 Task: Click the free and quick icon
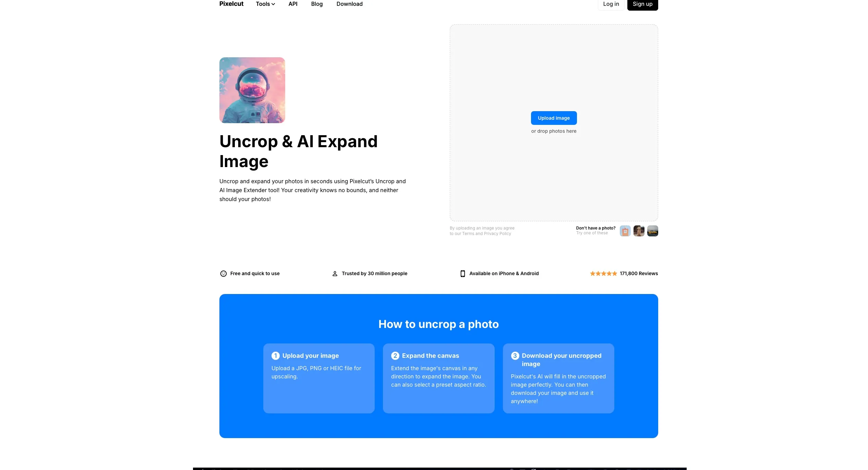pyautogui.click(x=222, y=273)
